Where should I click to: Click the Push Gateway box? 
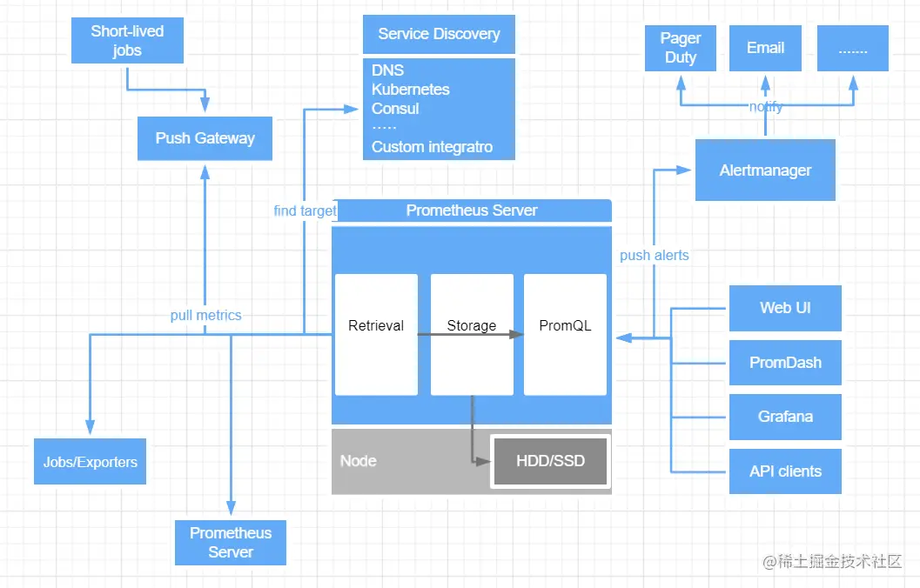(x=205, y=138)
